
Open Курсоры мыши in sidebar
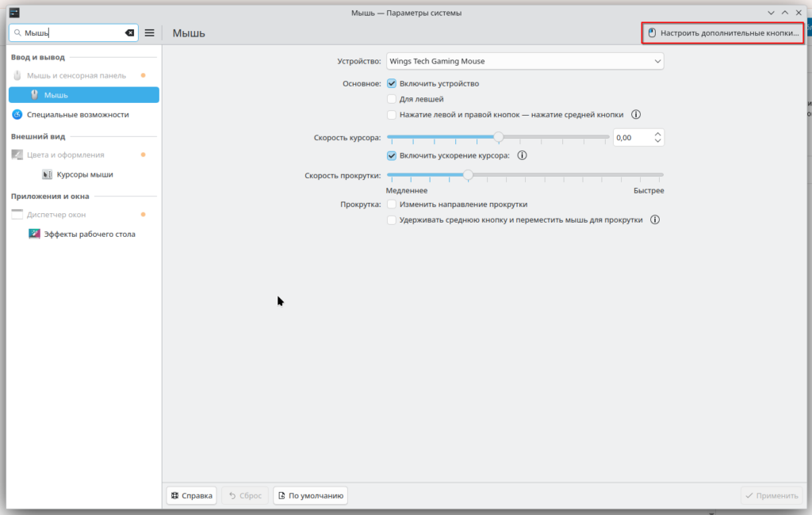[84, 174]
